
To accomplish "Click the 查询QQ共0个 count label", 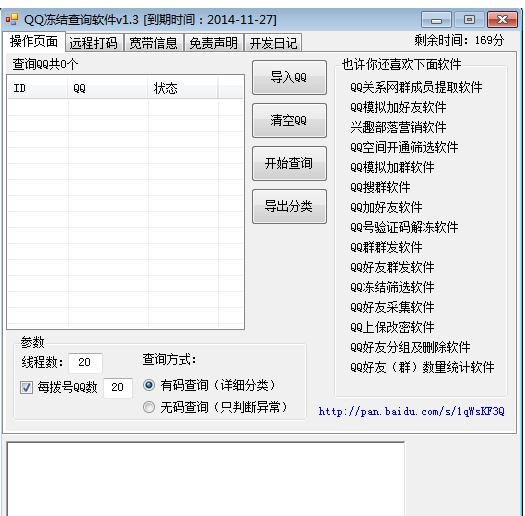I will 45,64.
